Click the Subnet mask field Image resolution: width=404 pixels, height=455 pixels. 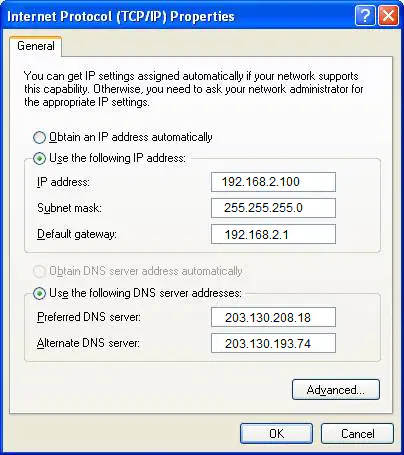273,208
